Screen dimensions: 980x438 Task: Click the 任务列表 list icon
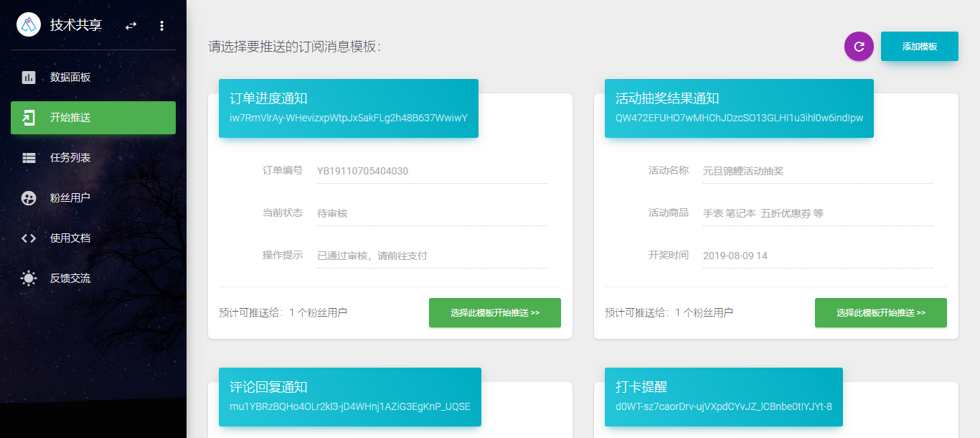(29, 158)
